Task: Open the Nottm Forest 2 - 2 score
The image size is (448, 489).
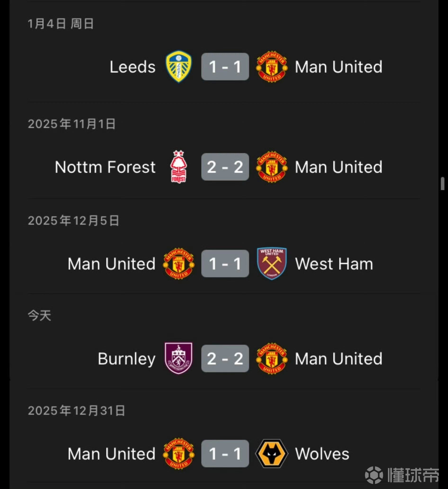Action: tap(225, 167)
